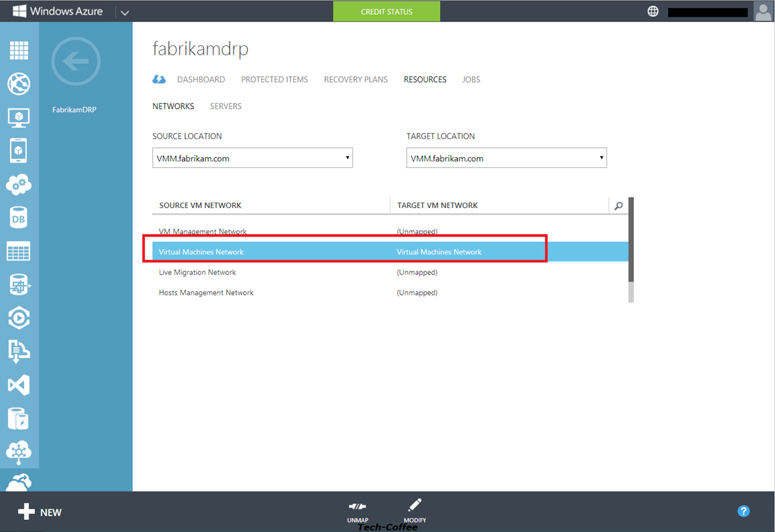
Task: Click the redacted account name in header
Action: 707,12
